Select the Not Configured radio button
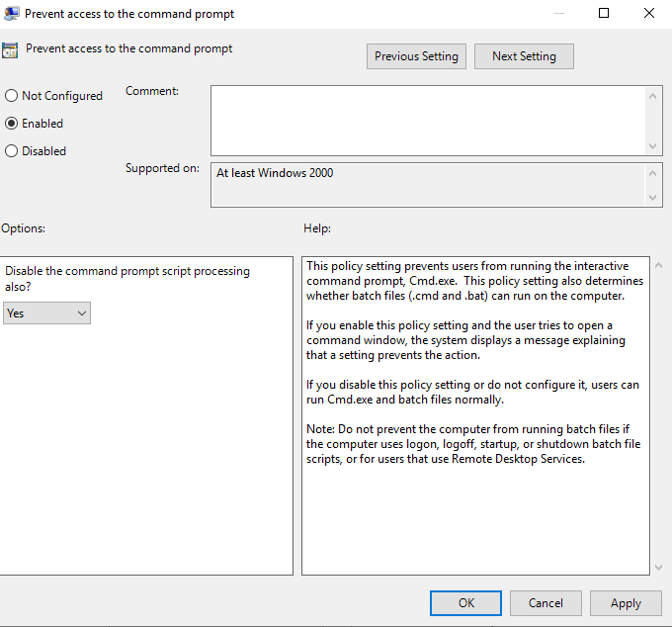The height and width of the screenshot is (627, 672). (x=12, y=96)
